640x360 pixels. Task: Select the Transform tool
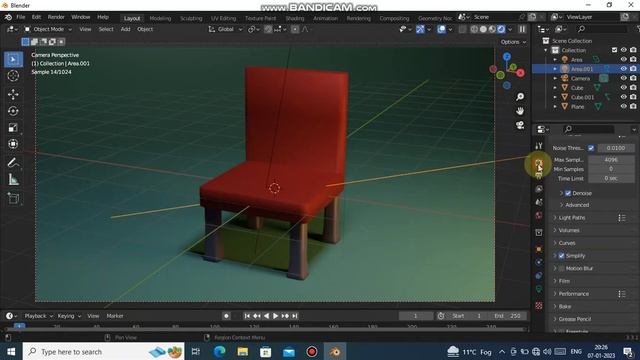13,144
